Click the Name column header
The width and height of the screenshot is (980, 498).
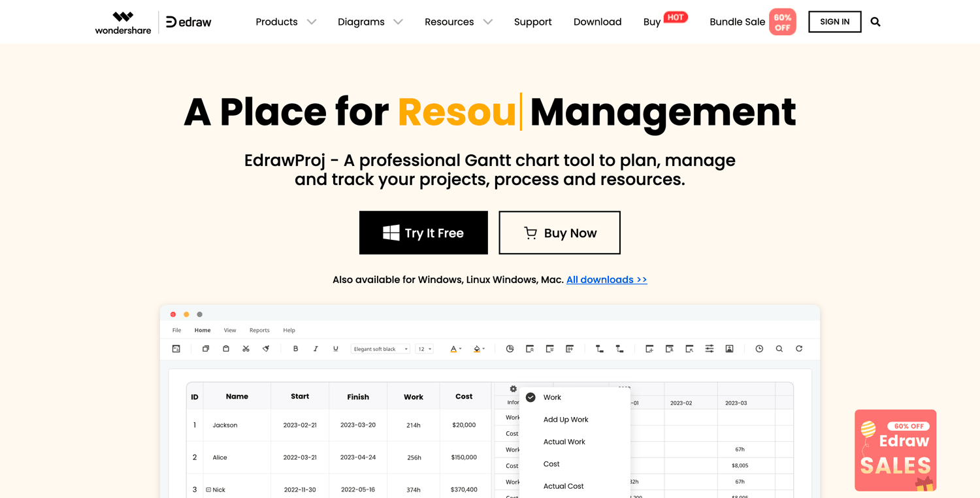tap(237, 397)
